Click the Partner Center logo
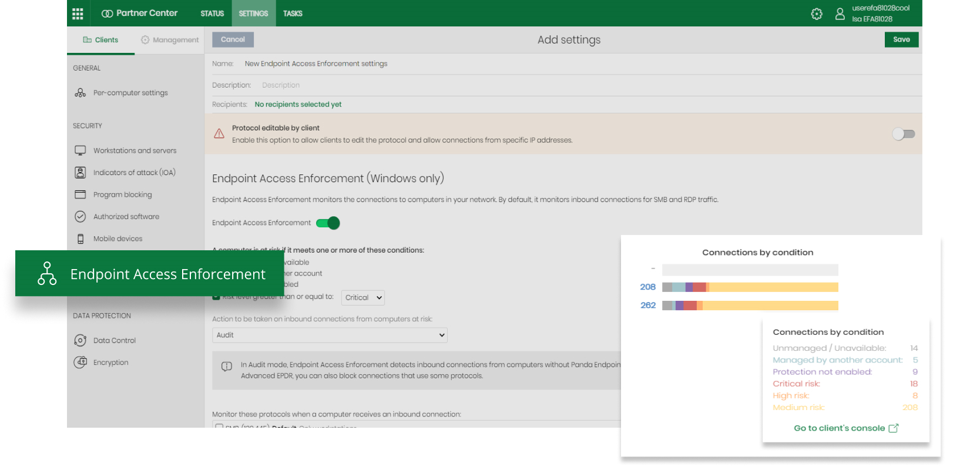 pyautogui.click(x=139, y=13)
